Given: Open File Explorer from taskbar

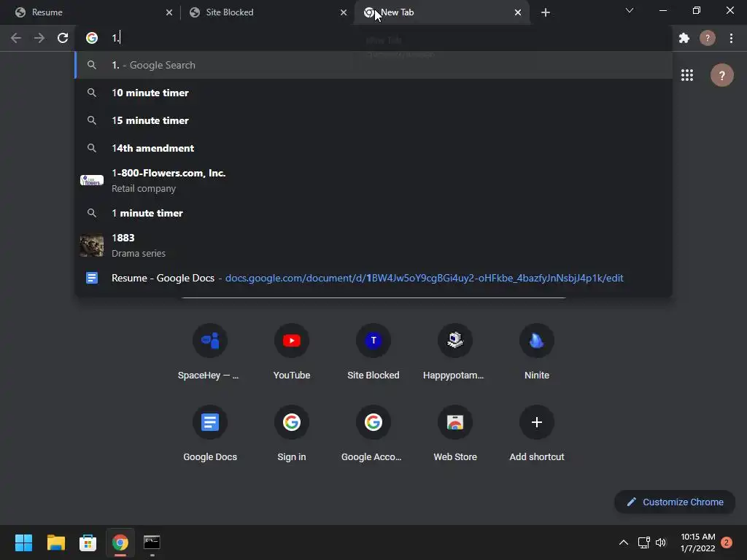Looking at the screenshot, I should [55, 542].
